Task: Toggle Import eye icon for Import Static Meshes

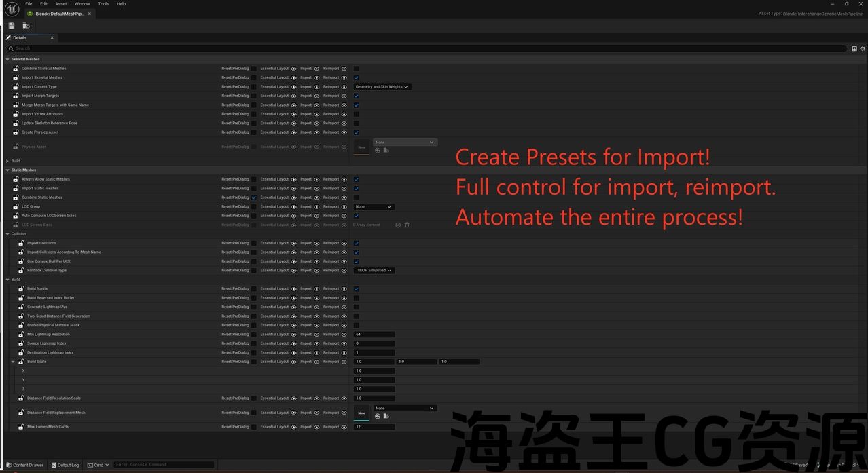Action: [317, 189]
